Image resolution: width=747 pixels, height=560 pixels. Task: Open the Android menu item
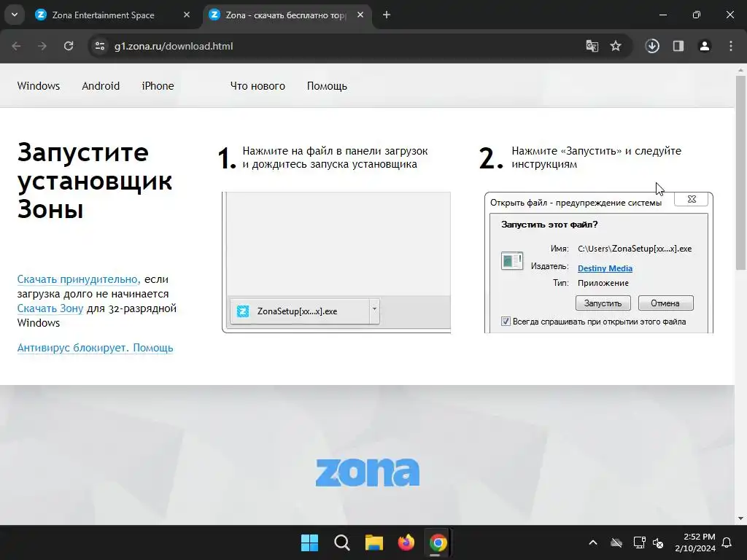tap(101, 86)
